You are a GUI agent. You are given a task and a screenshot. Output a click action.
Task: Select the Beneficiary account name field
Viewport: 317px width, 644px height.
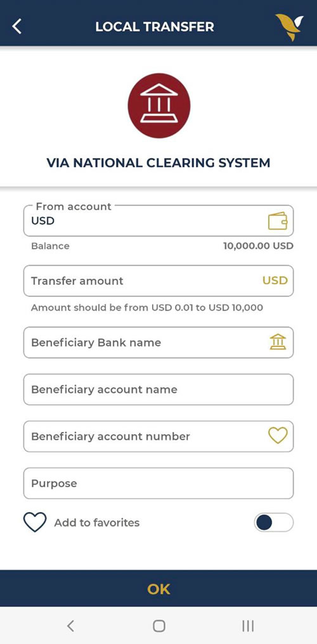click(x=158, y=390)
